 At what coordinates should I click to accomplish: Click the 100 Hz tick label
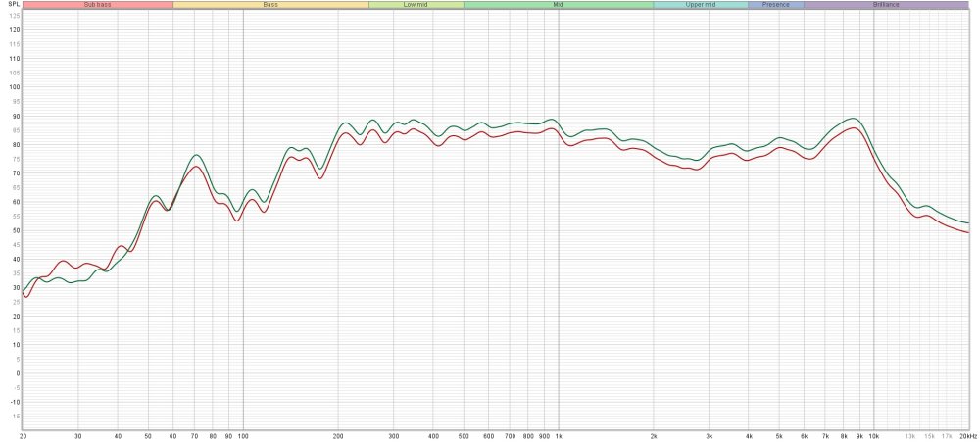click(x=242, y=435)
